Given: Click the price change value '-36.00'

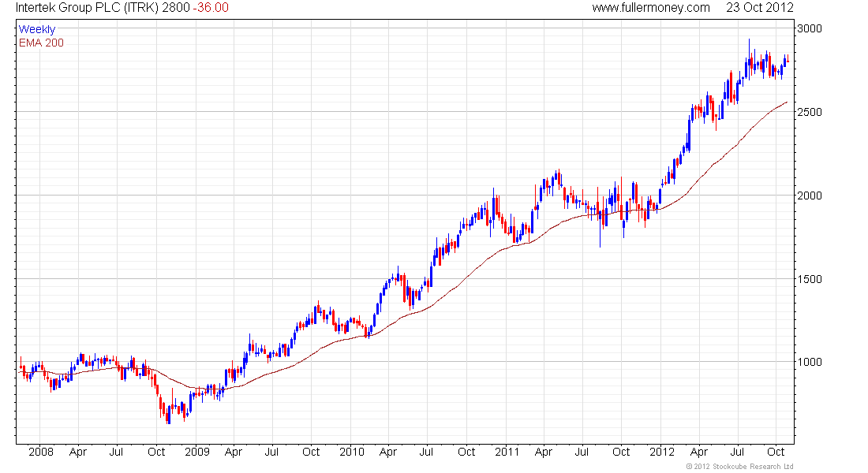Looking at the screenshot, I should click(x=211, y=8).
